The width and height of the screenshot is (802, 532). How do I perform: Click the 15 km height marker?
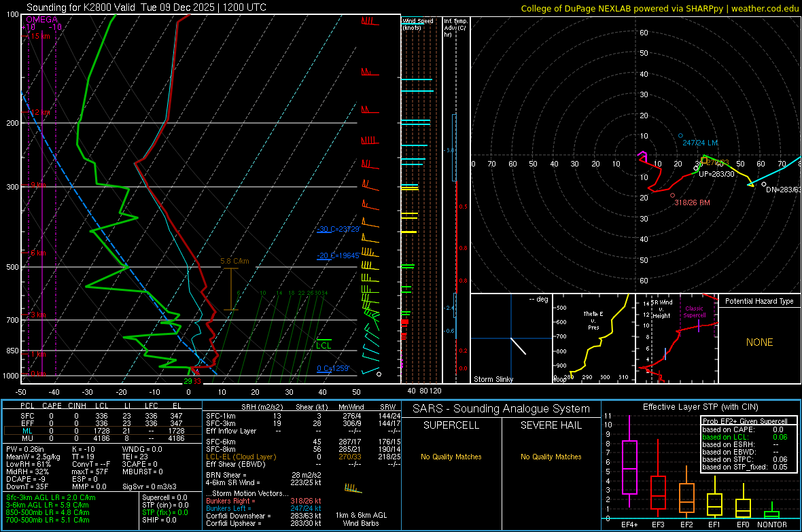pyautogui.click(x=39, y=36)
